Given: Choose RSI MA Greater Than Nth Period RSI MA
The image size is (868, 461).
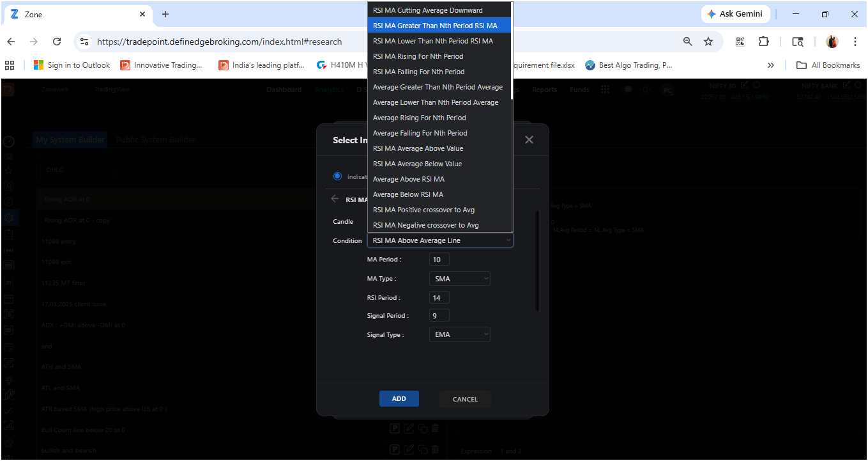Looking at the screenshot, I should 440,26.
